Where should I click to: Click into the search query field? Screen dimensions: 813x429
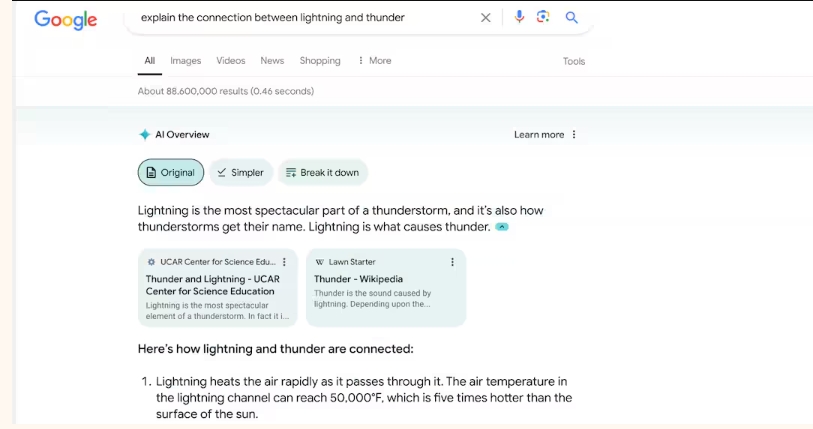[x=300, y=17]
